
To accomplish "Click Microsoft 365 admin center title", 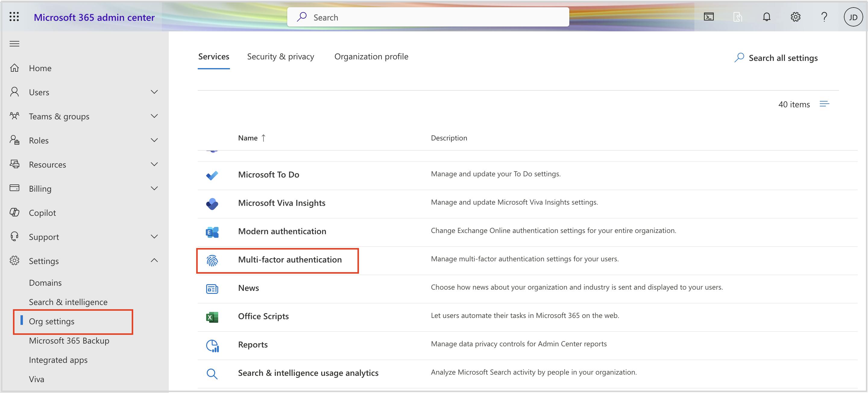I will [x=94, y=17].
